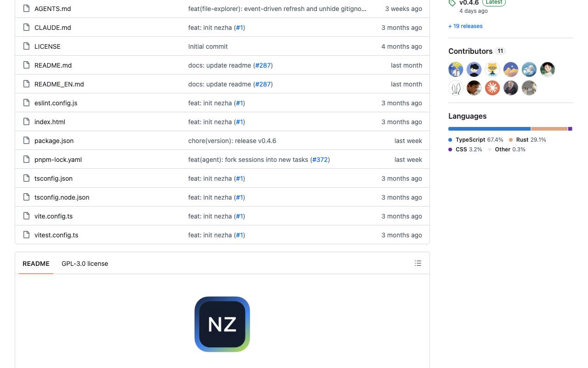The width and height of the screenshot is (588, 368).
Task: Open the yellow cat with glasses avatar
Action: (x=492, y=69)
